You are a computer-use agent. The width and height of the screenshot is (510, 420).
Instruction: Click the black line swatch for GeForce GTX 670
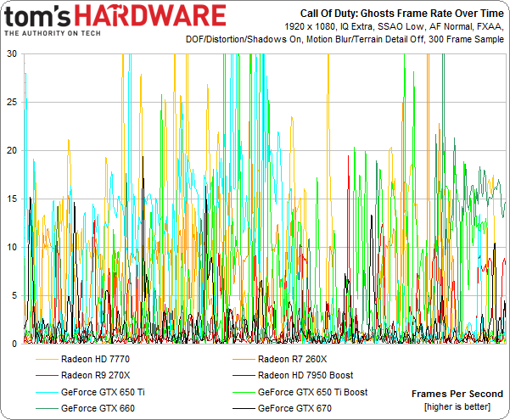244,409
